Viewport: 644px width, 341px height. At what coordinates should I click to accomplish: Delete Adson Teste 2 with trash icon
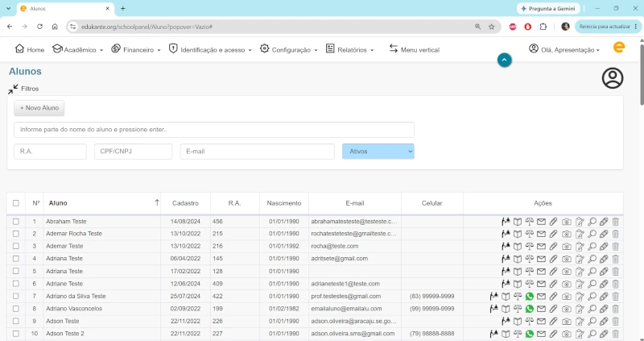pyautogui.click(x=615, y=334)
